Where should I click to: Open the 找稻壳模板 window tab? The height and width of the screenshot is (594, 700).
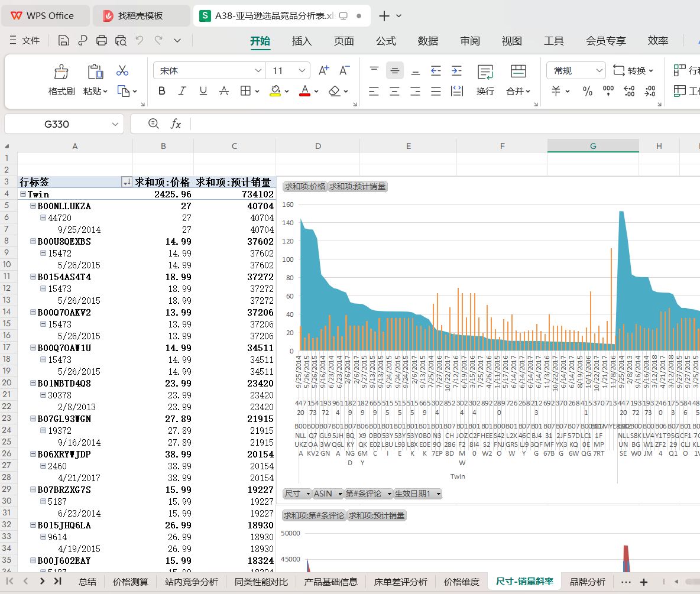click(x=141, y=15)
